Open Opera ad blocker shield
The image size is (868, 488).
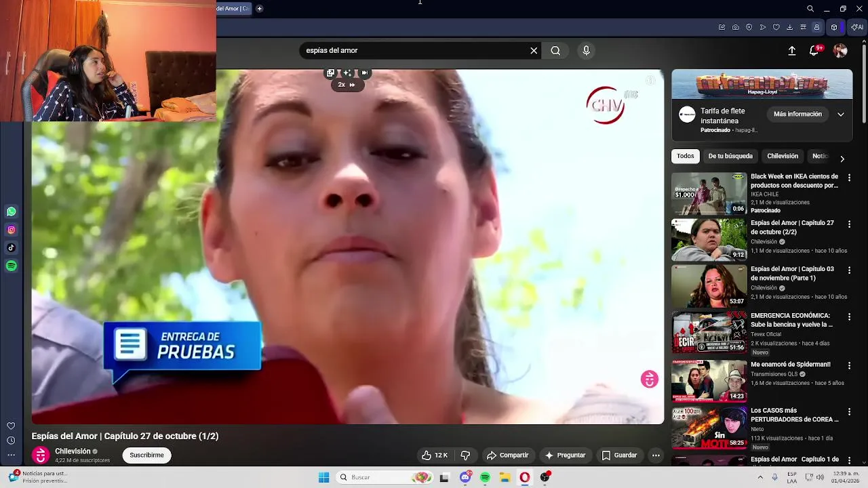(x=749, y=27)
